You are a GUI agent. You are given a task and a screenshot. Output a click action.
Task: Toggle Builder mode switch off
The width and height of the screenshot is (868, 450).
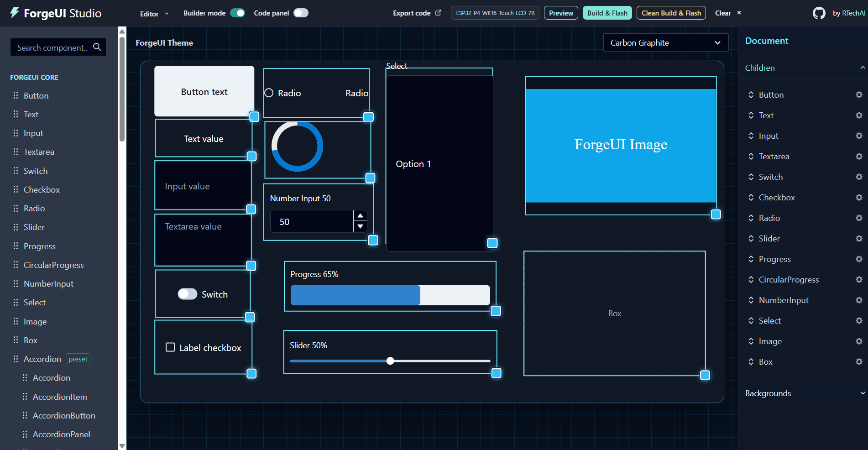tap(237, 13)
